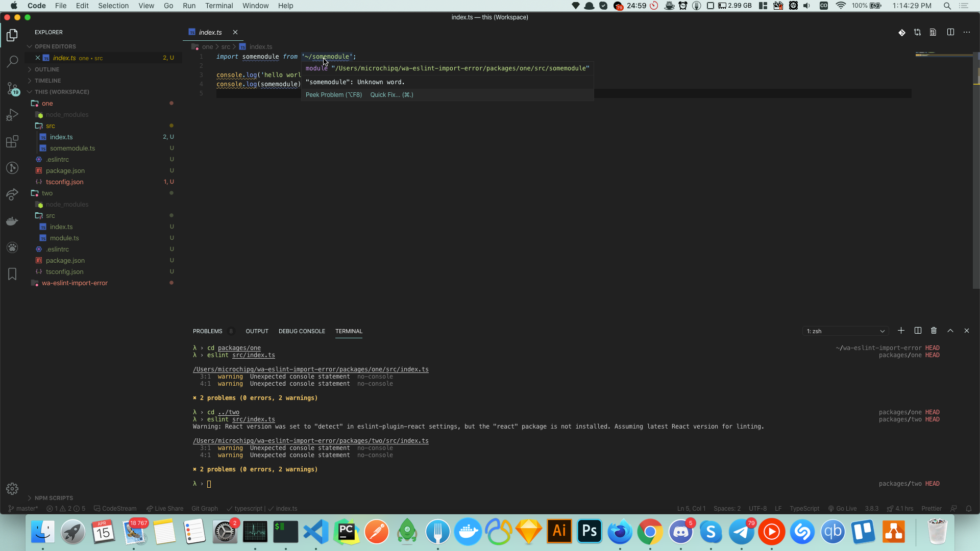This screenshot has width=980, height=551.
Task: Open the Search view in the activity bar
Action: [x=12, y=61]
